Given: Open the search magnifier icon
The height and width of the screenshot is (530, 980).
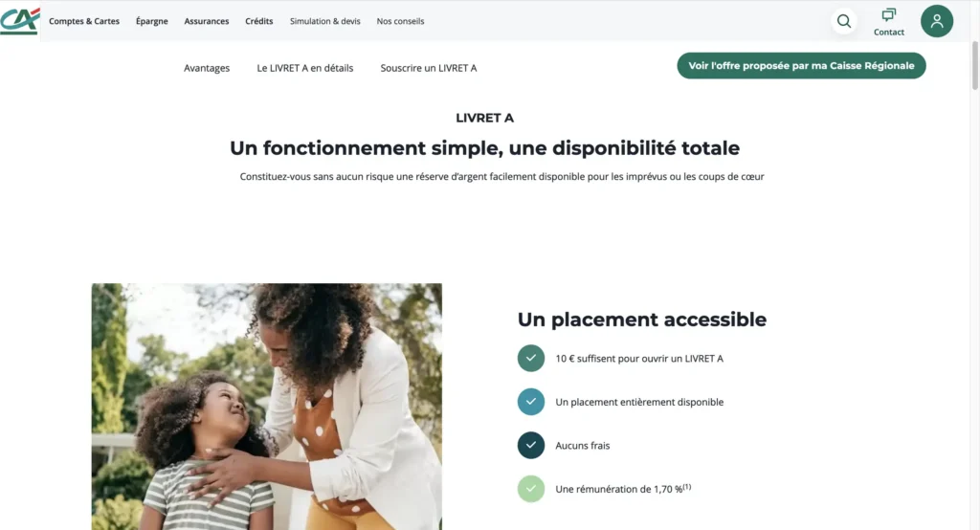Looking at the screenshot, I should tap(844, 21).
